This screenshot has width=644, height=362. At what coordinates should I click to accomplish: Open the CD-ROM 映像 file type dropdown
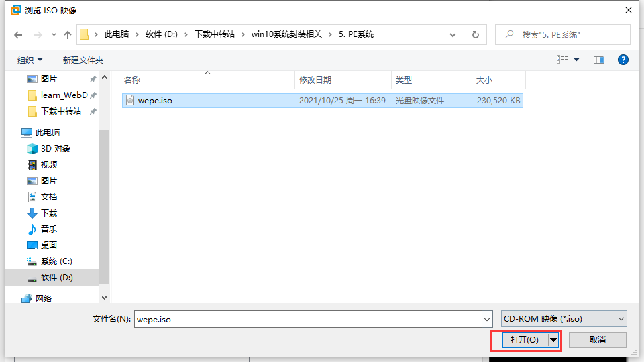[564, 319]
